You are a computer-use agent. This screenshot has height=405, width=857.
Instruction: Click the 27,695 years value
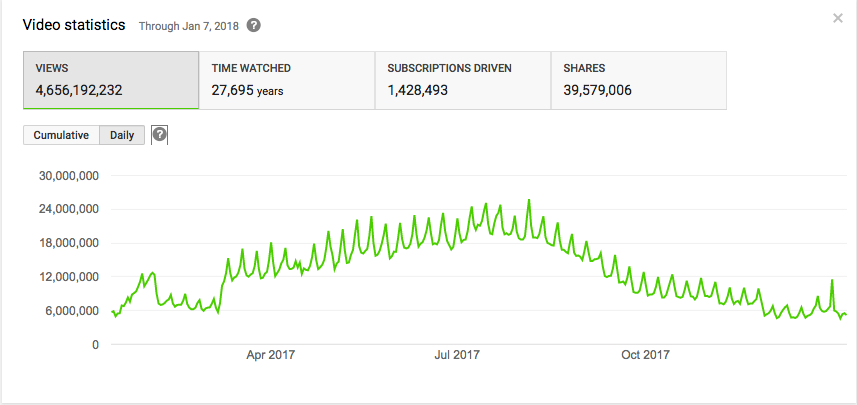click(x=247, y=90)
